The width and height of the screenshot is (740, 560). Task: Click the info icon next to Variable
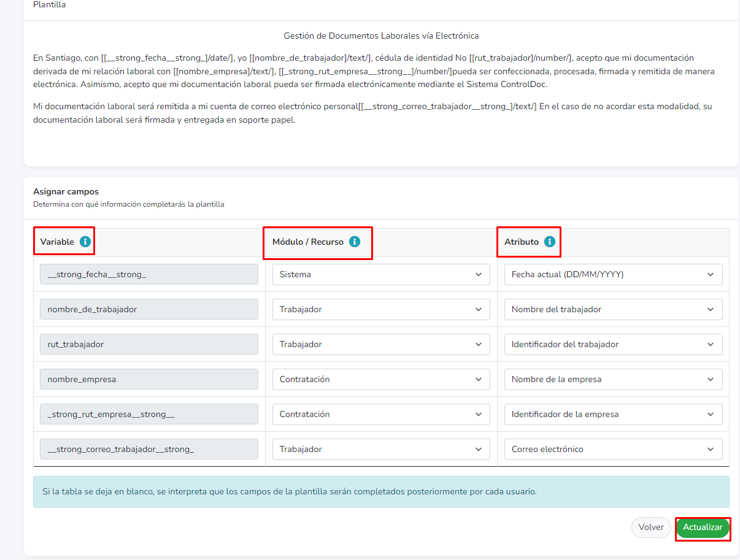85,242
